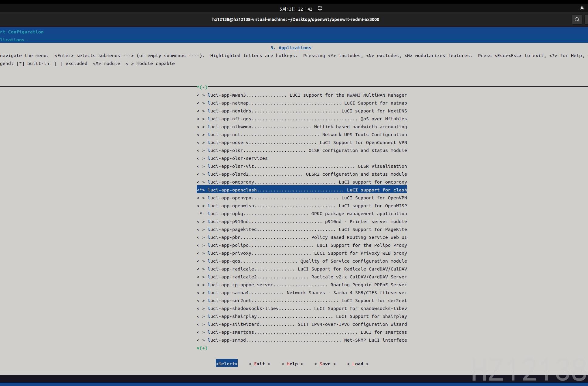Click the luci-app-openwisp row
This screenshot has height=386, width=588.
302,206
